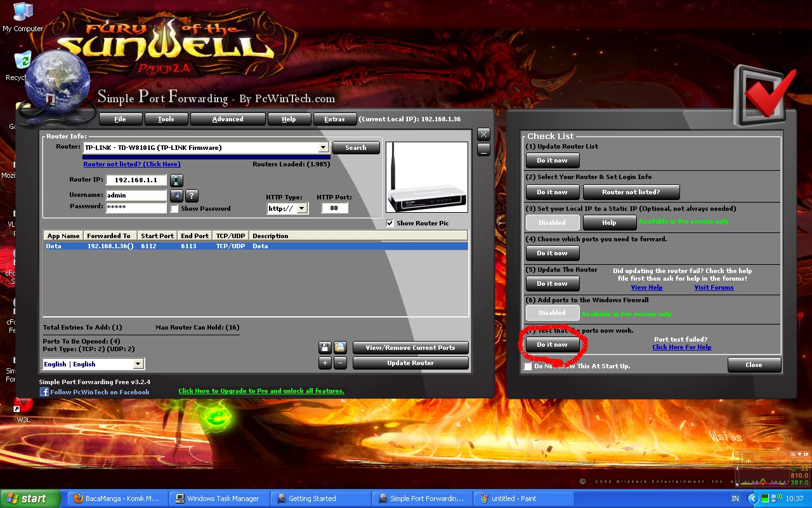Open the Help menu
Image resolution: width=812 pixels, height=508 pixels.
pyautogui.click(x=289, y=119)
